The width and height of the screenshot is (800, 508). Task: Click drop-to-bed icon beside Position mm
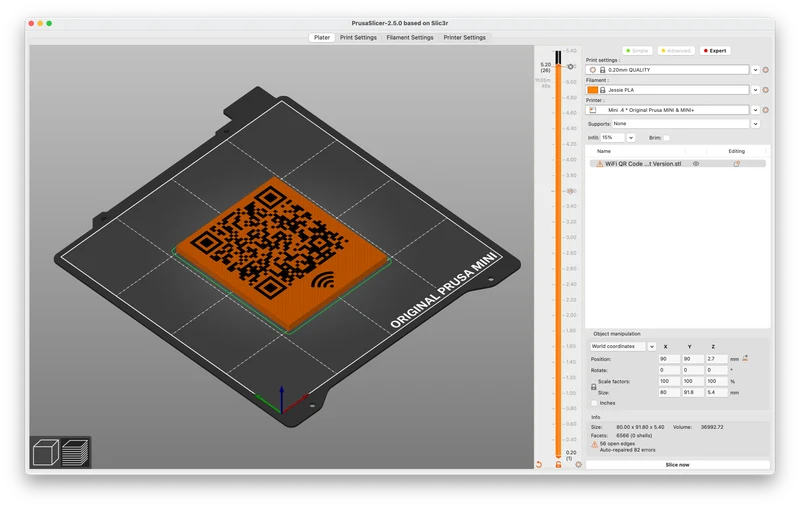pos(745,359)
